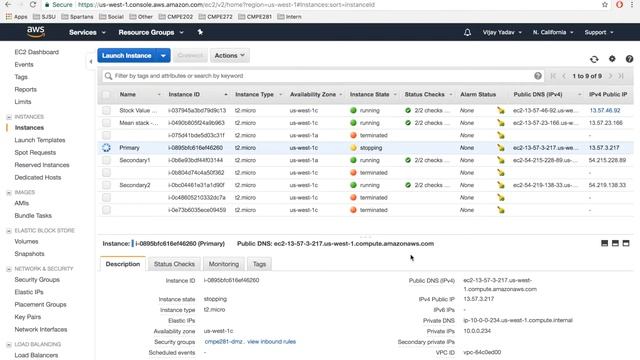
Task: Bookmark this page with star icon
Action: click(604, 4)
